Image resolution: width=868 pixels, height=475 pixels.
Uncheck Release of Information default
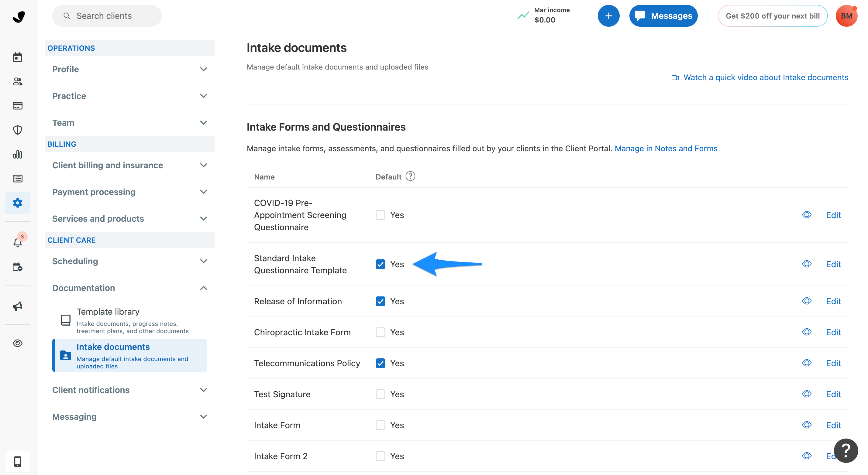[x=381, y=301]
